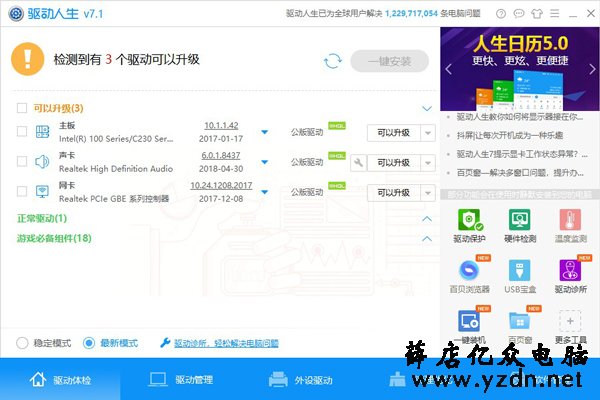600x400 pixels.
Task: Open the main menu hamburger icon
Action: point(554,14)
